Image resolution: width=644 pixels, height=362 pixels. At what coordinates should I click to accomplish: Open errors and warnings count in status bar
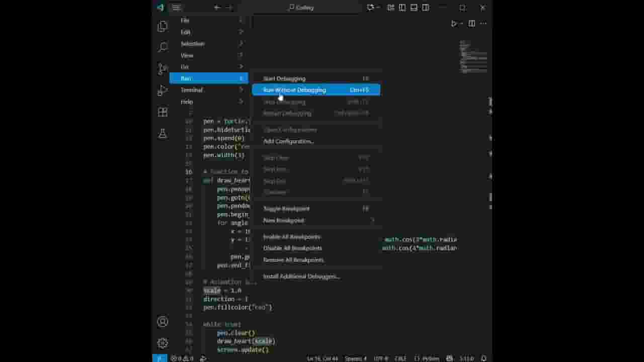[182, 358]
